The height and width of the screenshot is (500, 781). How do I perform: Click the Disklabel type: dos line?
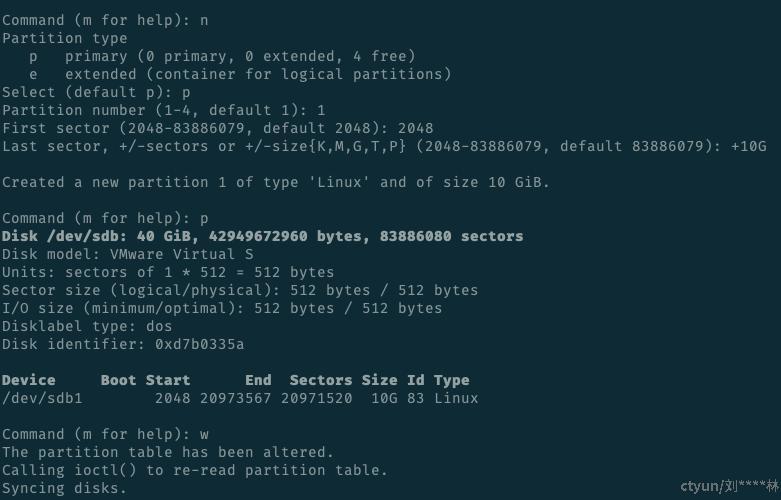(x=87, y=326)
